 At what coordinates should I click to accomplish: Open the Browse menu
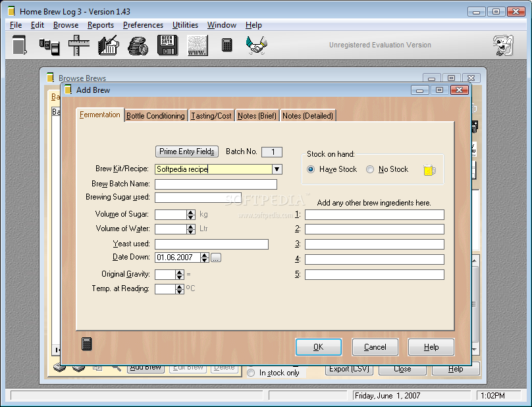(x=66, y=25)
